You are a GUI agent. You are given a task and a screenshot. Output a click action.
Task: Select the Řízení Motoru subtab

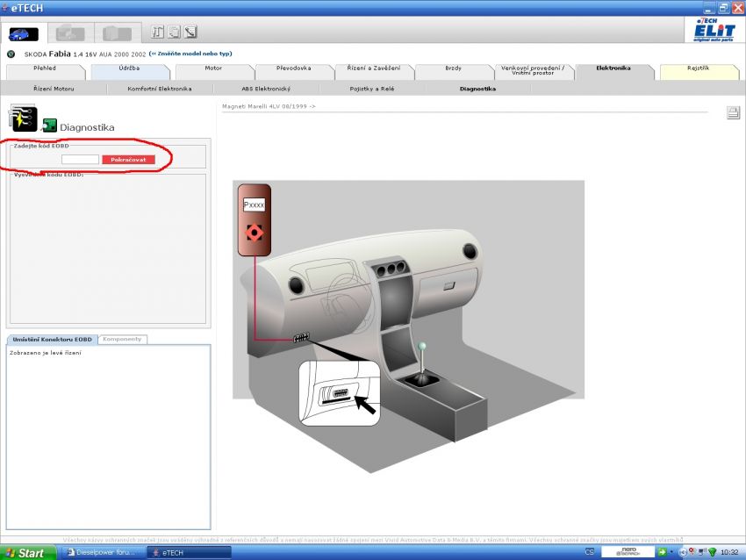(x=54, y=89)
